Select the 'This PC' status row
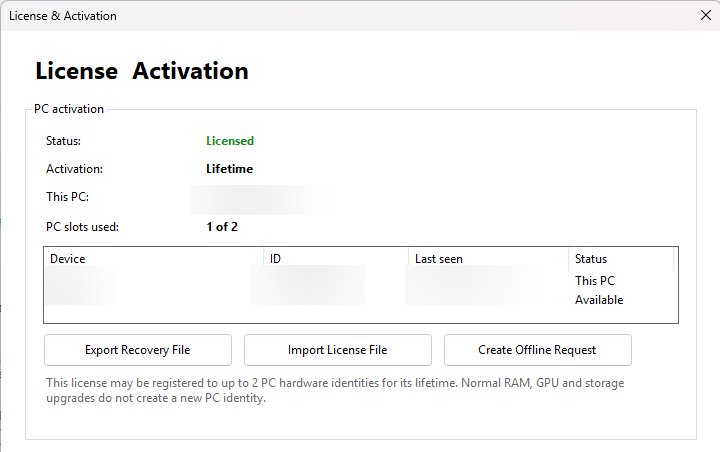 coord(360,281)
